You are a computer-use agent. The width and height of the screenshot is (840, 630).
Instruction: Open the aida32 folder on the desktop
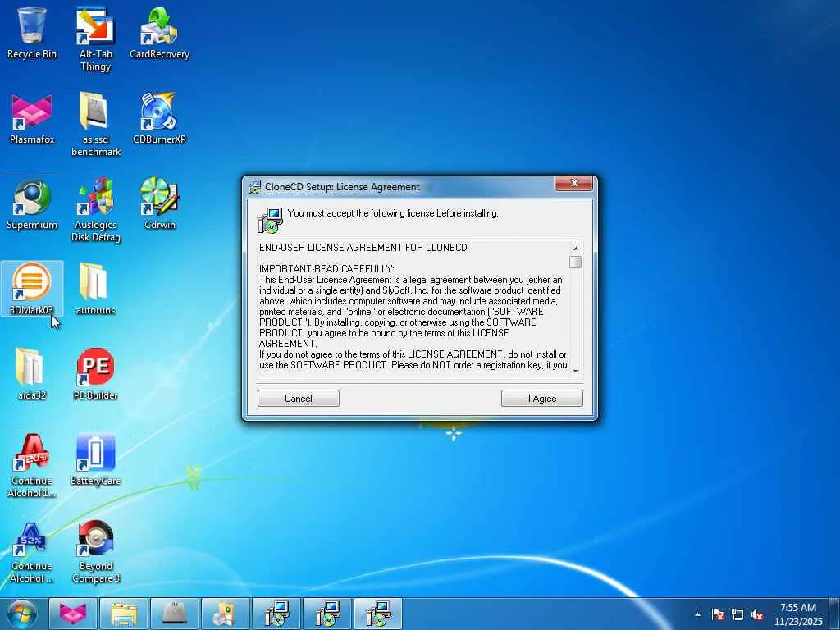coord(32,374)
